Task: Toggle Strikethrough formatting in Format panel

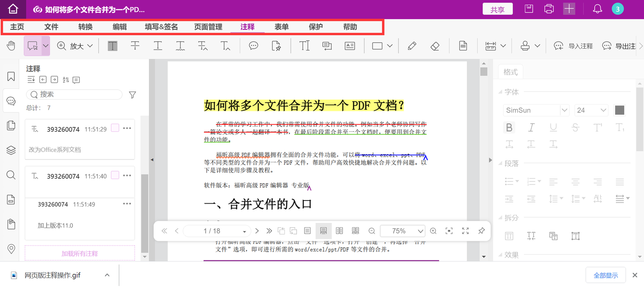Action: tap(576, 127)
